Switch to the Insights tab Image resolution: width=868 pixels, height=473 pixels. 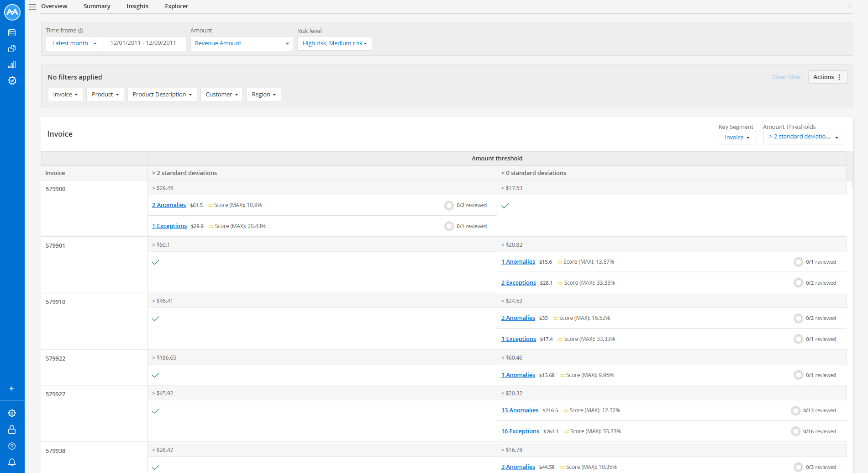click(x=137, y=6)
